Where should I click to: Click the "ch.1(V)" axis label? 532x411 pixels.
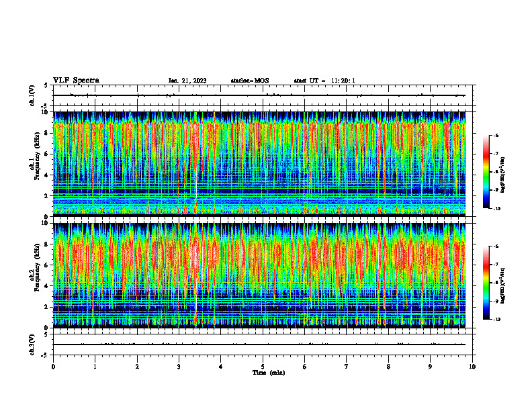(x=32, y=95)
